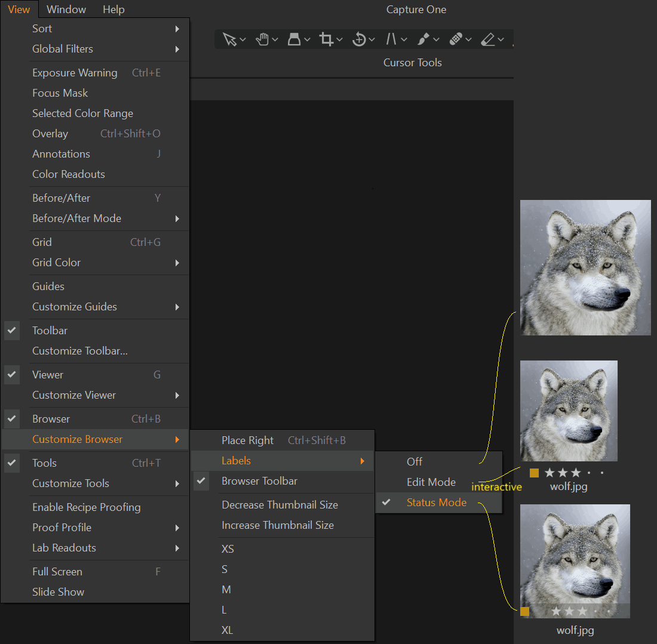This screenshot has height=644, width=657.
Task: Toggle Browser Toolbar visibility
Action: click(259, 481)
